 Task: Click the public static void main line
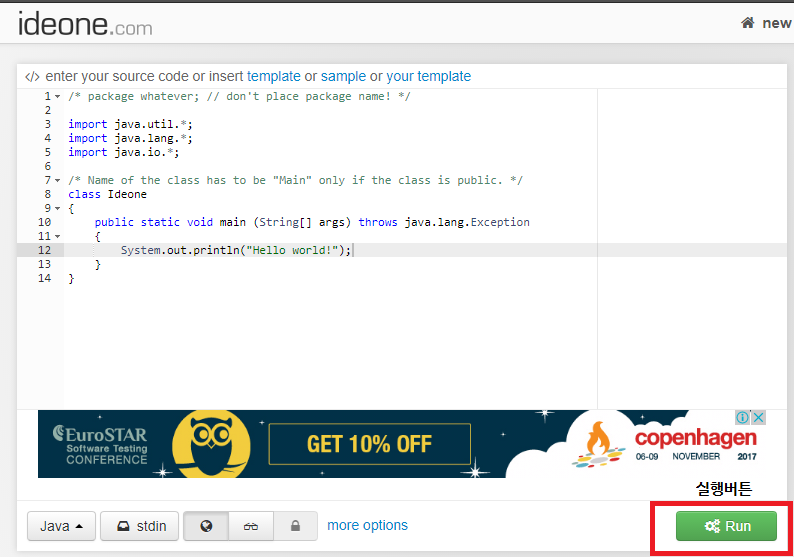(312, 222)
